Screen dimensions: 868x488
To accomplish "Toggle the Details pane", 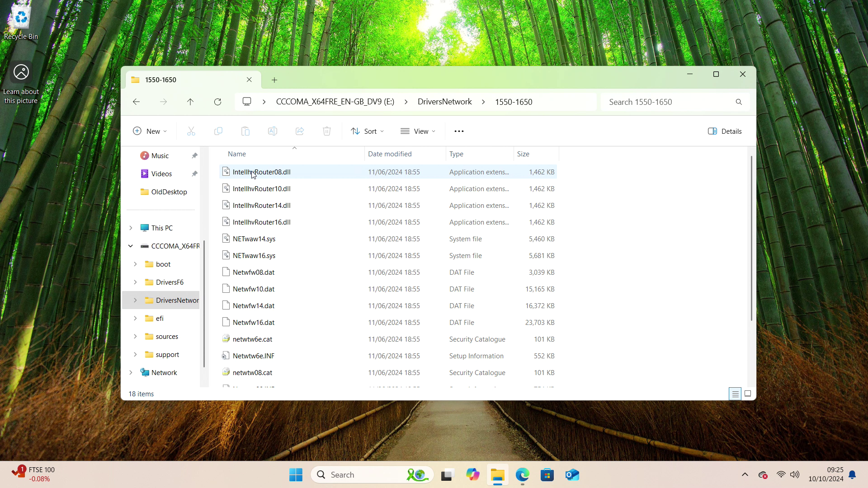I will (725, 131).
